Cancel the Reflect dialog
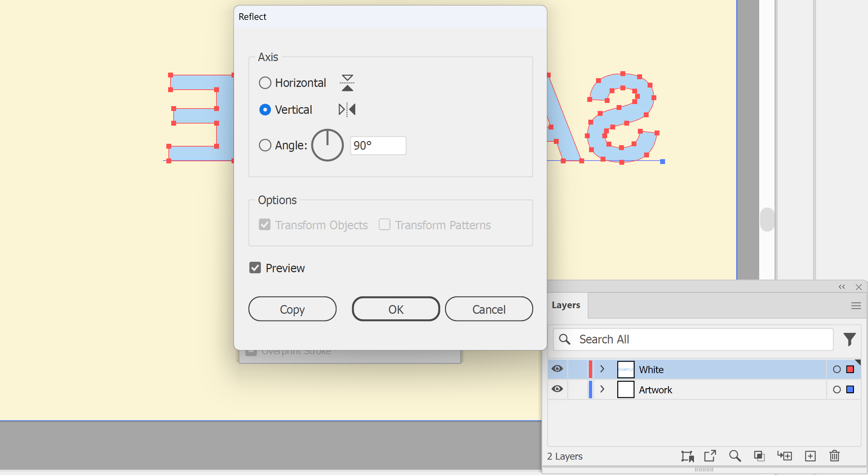The height and width of the screenshot is (475, 868). [x=489, y=309]
